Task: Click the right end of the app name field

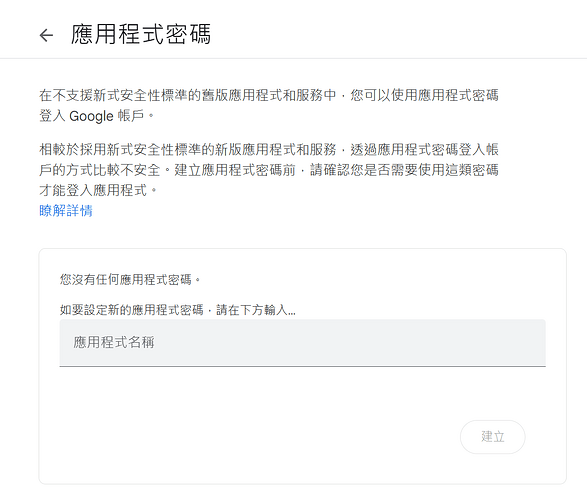Action: pos(532,343)
